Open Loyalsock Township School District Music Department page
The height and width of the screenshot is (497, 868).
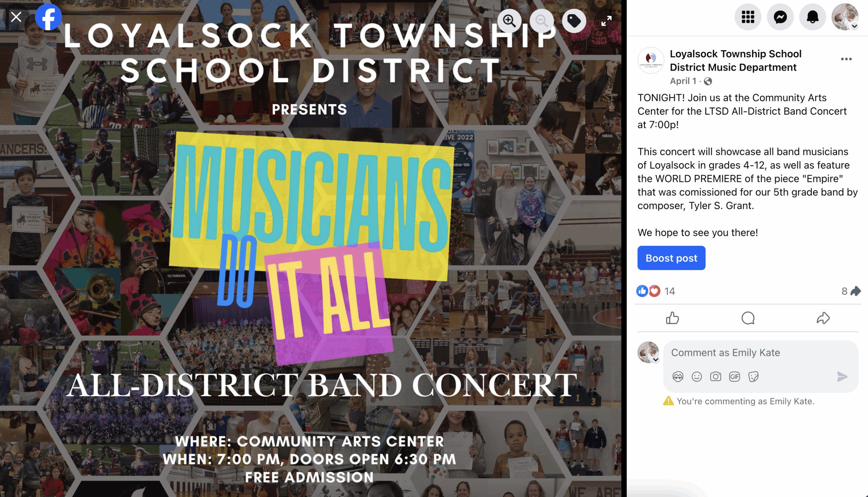[x=735, y=60]
